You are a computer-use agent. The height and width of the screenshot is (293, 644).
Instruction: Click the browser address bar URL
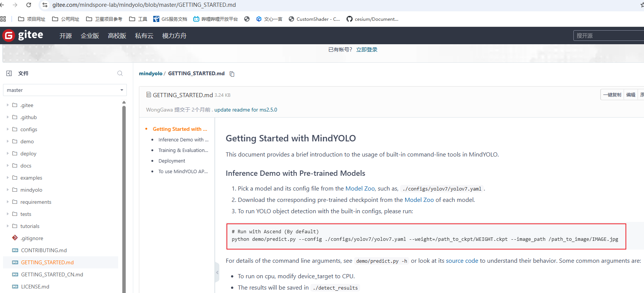click(x=144, y=5)
